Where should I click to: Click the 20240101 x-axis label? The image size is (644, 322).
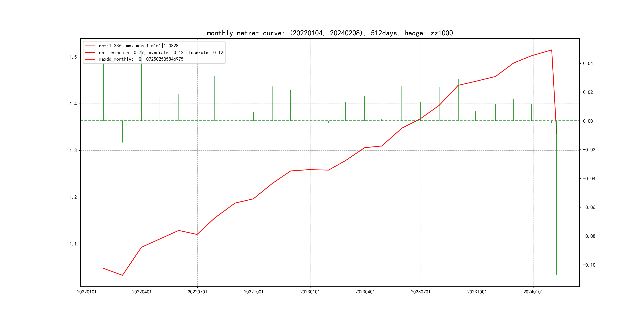click(533, 292)
